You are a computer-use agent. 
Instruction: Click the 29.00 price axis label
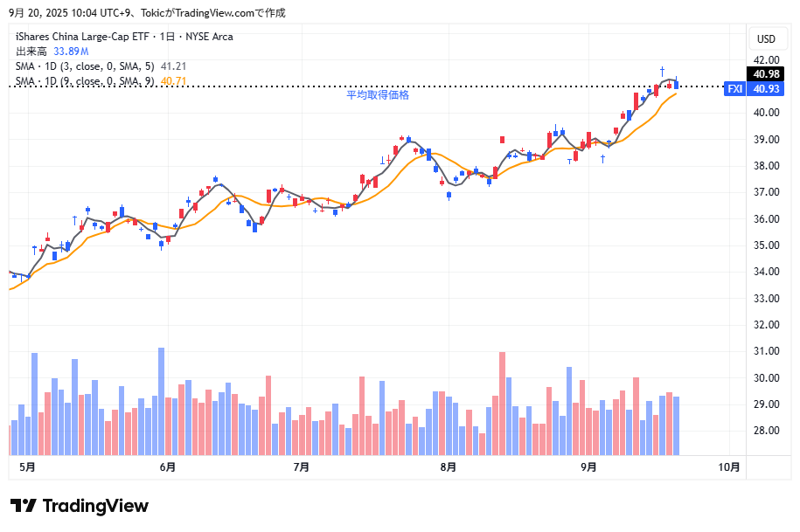(x=766, y=404)
